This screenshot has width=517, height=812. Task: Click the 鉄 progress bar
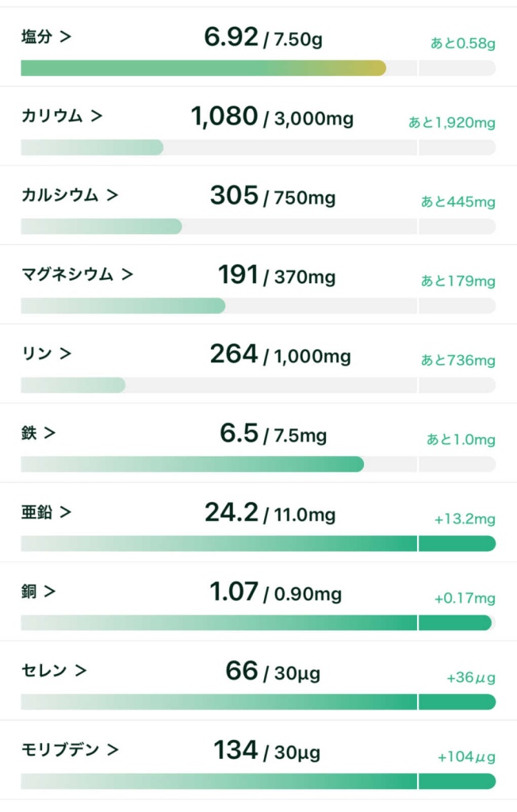click(x=258, y=465)
